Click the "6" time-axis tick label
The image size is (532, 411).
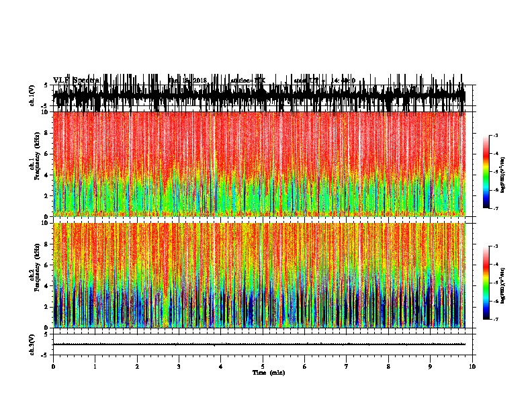pos(304,367)
